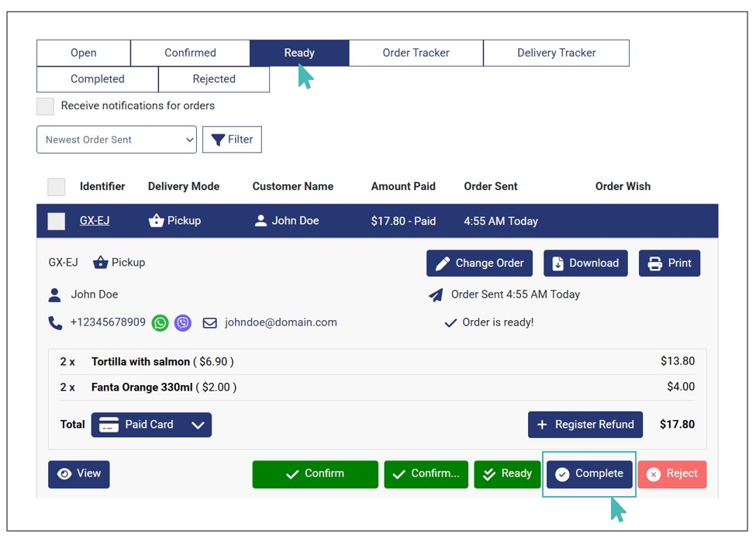The height and width of the screenshot is (541, 756).
Task: Enable Receive notifications for orders checkbox
Action: [x=46, y=106]
